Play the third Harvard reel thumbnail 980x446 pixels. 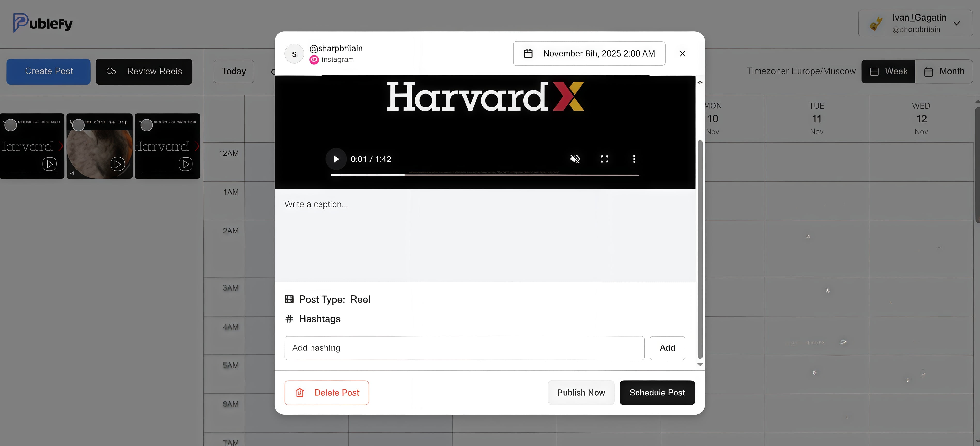click(x=185, y=164)
